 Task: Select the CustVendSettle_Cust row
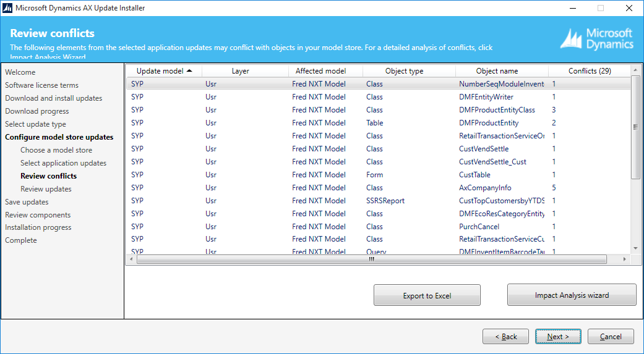(378, 162)
